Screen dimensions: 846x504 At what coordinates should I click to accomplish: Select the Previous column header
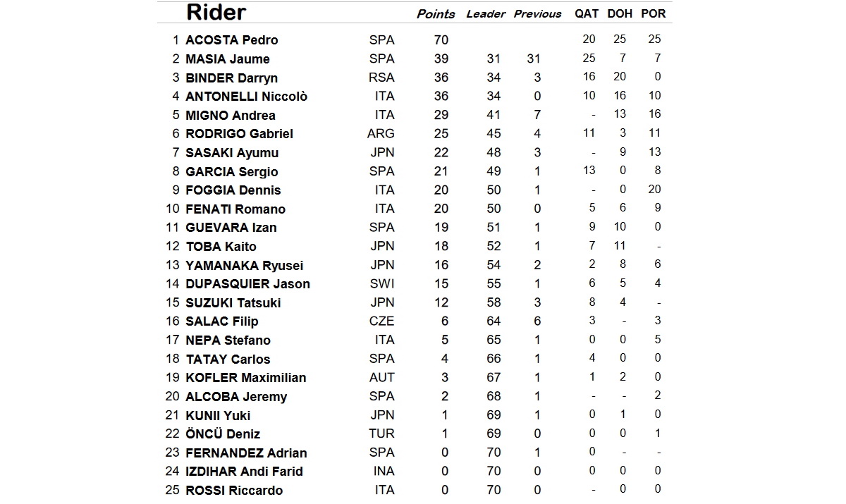[538, 14]
